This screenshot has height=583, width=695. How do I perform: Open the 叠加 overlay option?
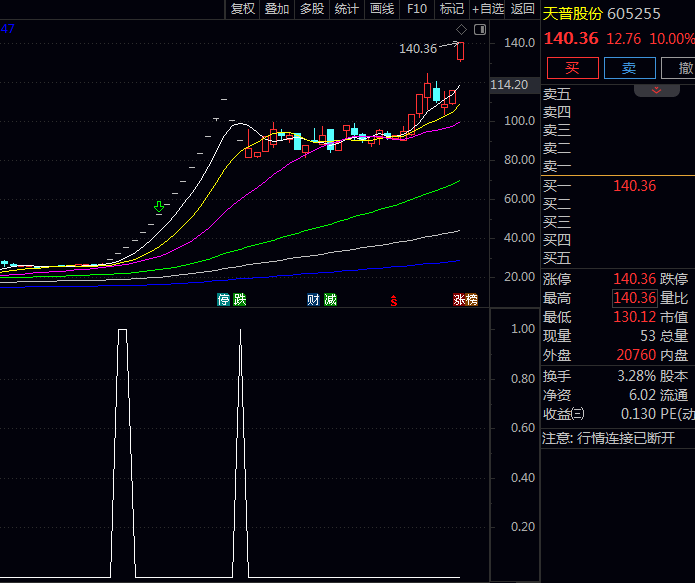coord(277,9)
